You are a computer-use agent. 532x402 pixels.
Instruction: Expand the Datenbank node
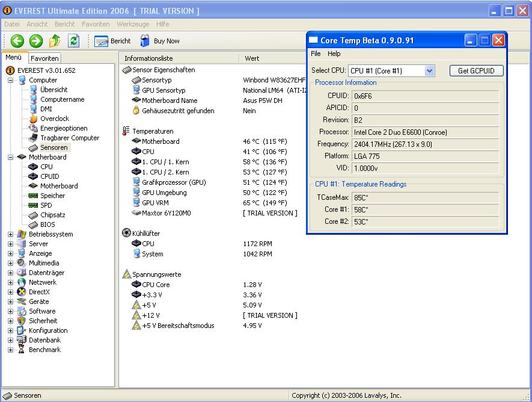point(10,340)
